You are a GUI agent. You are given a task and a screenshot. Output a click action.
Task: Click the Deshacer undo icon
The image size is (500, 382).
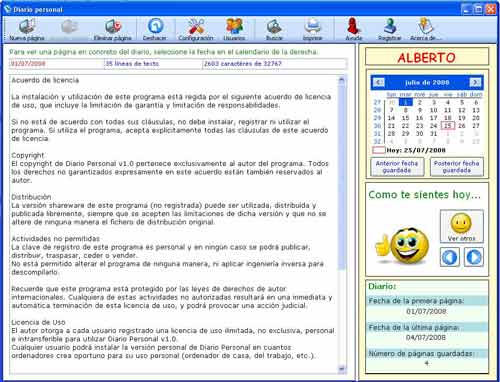155,29
